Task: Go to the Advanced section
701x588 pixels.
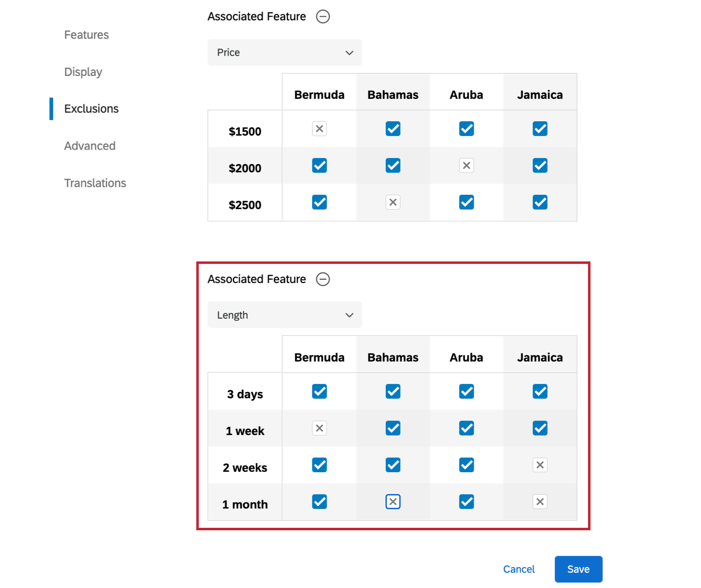Action: (89, 146)
